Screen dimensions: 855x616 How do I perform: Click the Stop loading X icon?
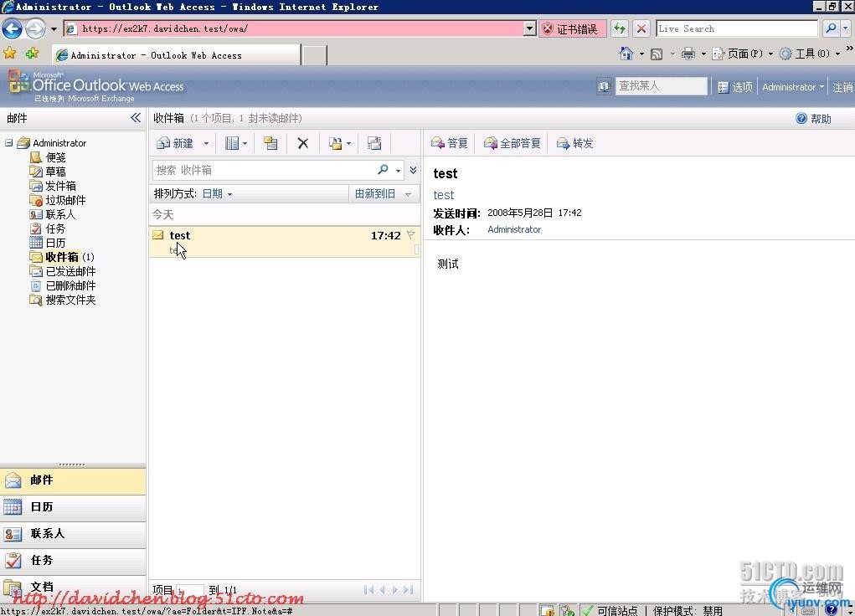click(641, 28)
